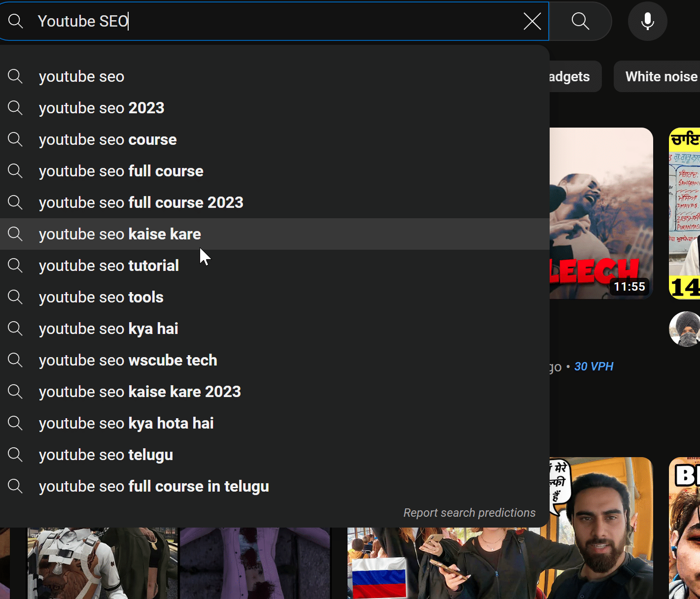Screen dimensions: 700x599
Task: Choose 'youtube seo kaise kare 2023' suggestion
Action: (275, 392)
